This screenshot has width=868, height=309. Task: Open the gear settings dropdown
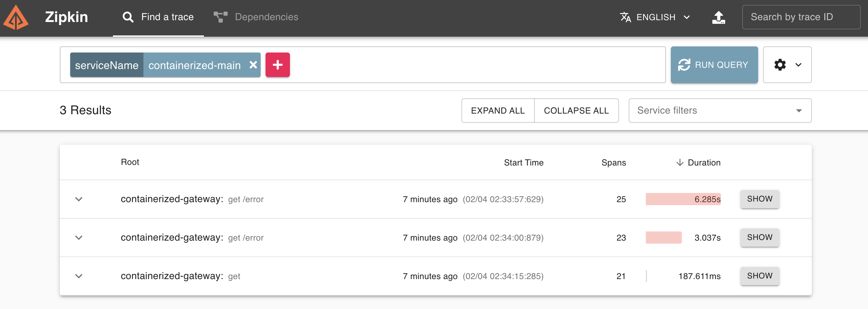point(787,65)
